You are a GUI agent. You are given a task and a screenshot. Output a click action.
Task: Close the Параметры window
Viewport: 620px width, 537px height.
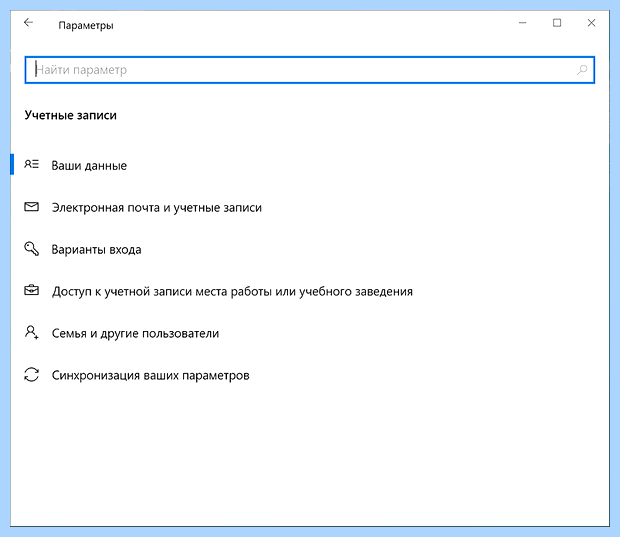pyautogui.click(x=591, y=23)
